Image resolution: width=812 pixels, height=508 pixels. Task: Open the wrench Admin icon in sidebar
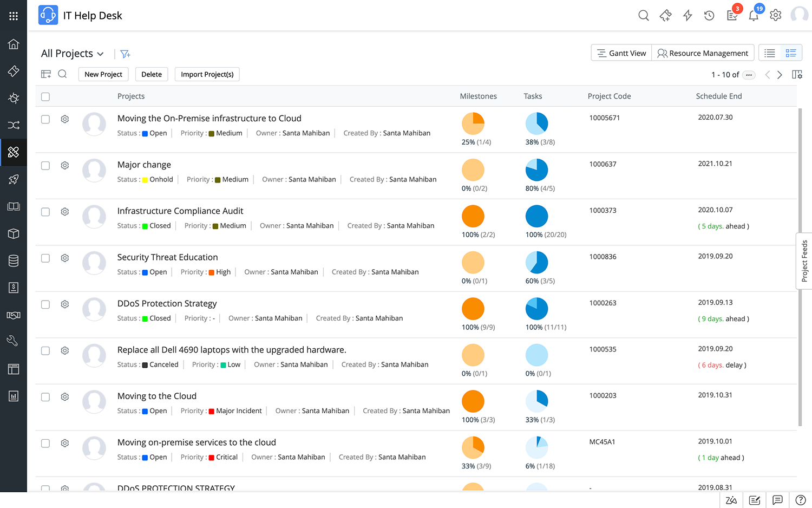pos(14,340)
